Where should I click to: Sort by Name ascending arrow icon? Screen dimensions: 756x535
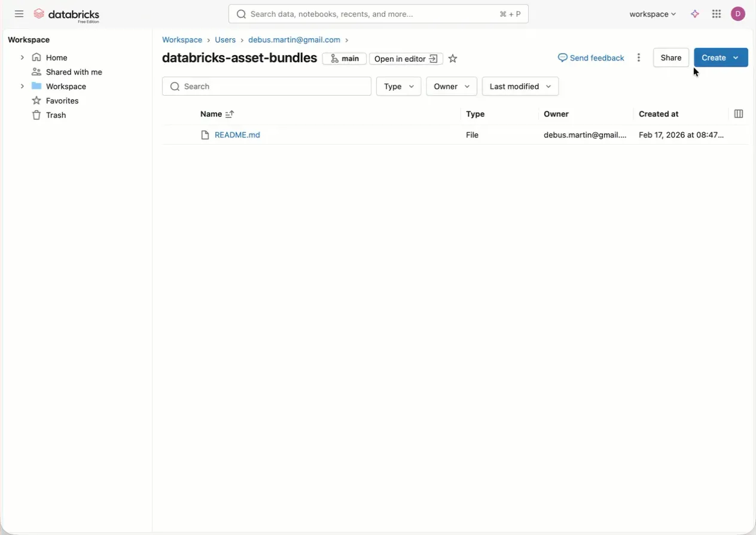coord(230,114)
